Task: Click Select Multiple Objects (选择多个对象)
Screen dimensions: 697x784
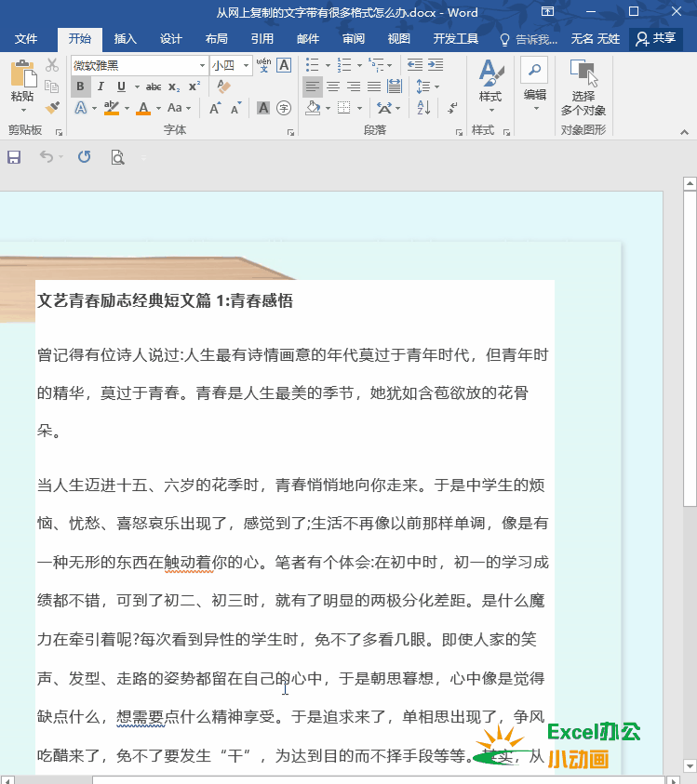Action: (x=583, y=87)
